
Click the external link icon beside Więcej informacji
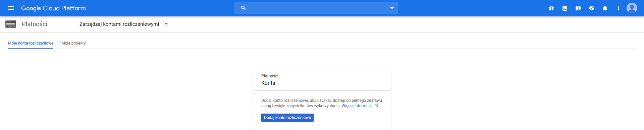(376, 106)
